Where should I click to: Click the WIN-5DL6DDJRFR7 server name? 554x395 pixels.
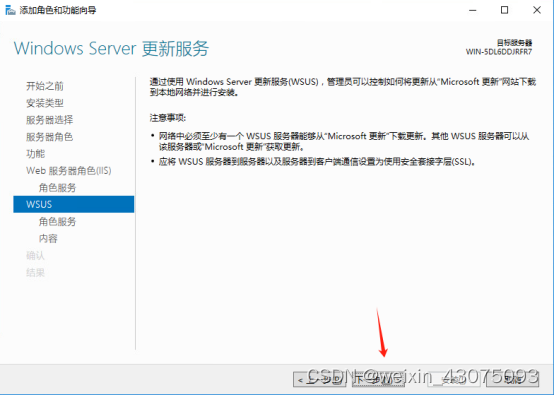499,52
